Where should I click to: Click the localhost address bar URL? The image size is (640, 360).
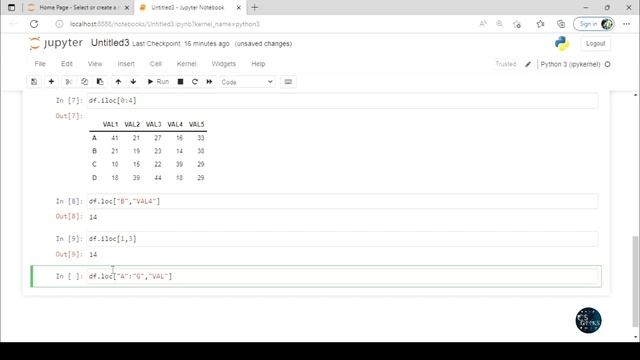coord(164,24)
